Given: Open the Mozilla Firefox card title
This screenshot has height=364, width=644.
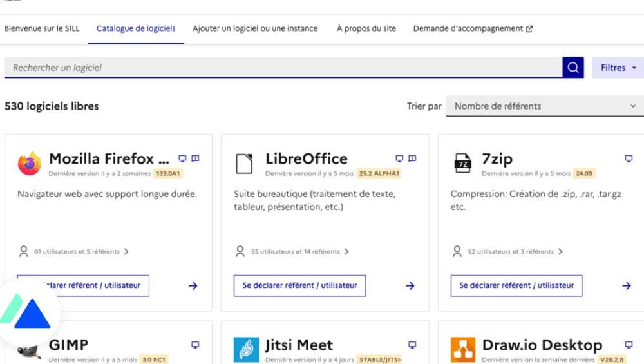Looking at the screenshot, I should (109, 158).
